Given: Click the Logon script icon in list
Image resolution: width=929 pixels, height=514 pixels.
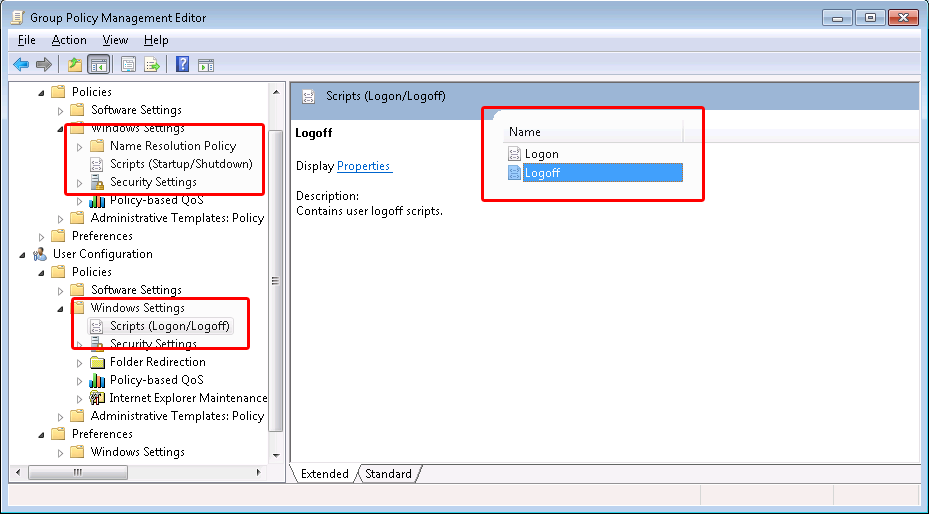Looking at the screenshot, I should tap(514, 154).
